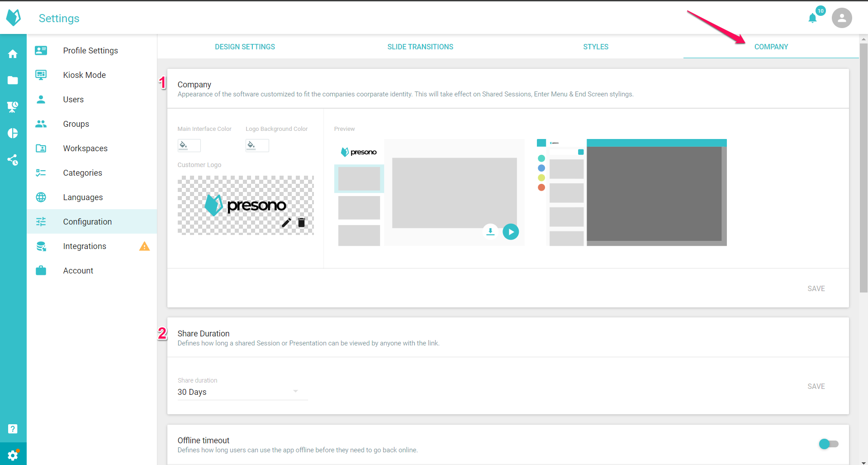Click the vertical scrollbar on the right
868x465 pixels.
(863, 168)
